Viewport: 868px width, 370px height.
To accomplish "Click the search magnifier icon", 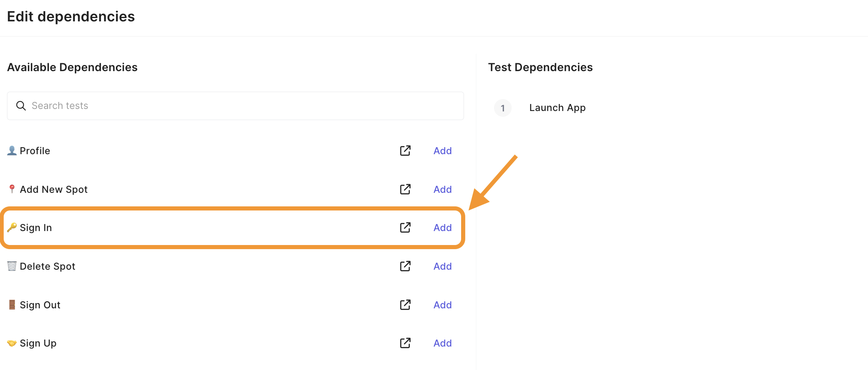I will tap(21, 106).
